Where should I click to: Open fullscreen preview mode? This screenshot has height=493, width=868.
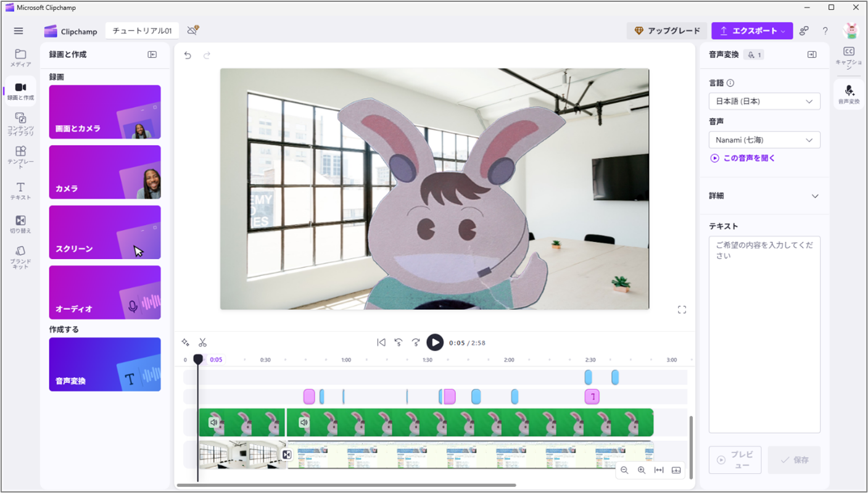click(x=682, y=310)
